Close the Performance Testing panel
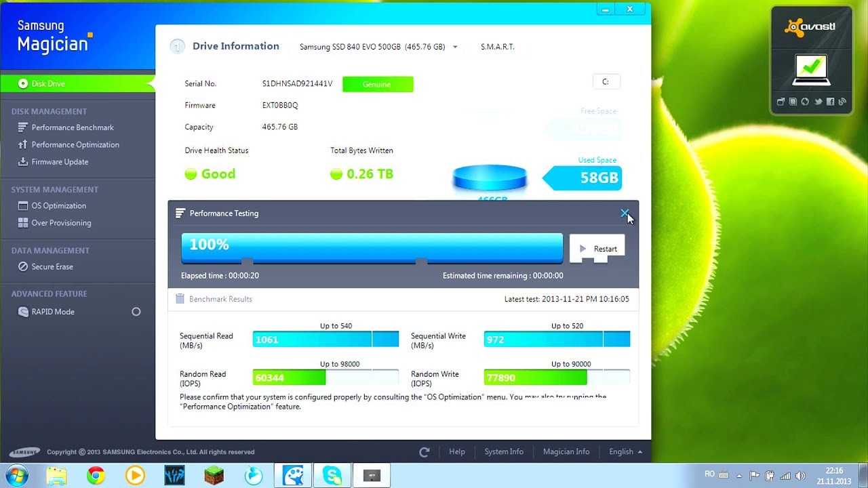 [x=625, y=213]
